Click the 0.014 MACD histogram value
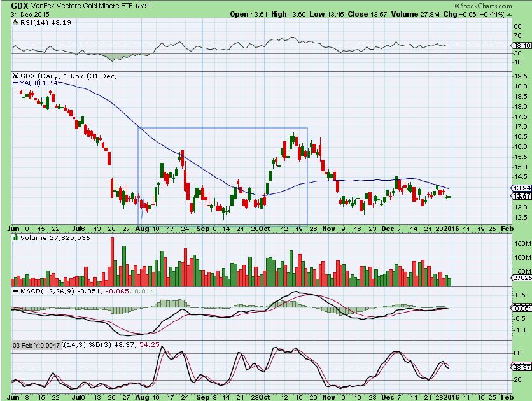Viewport: 532px width, 401px height. [x=144, y=291]
